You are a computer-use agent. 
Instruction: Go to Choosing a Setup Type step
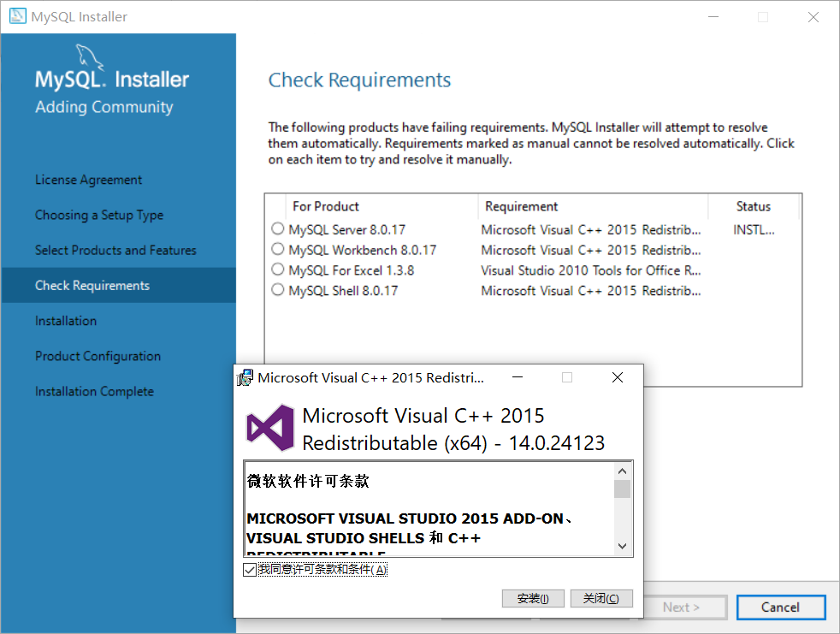99,215
